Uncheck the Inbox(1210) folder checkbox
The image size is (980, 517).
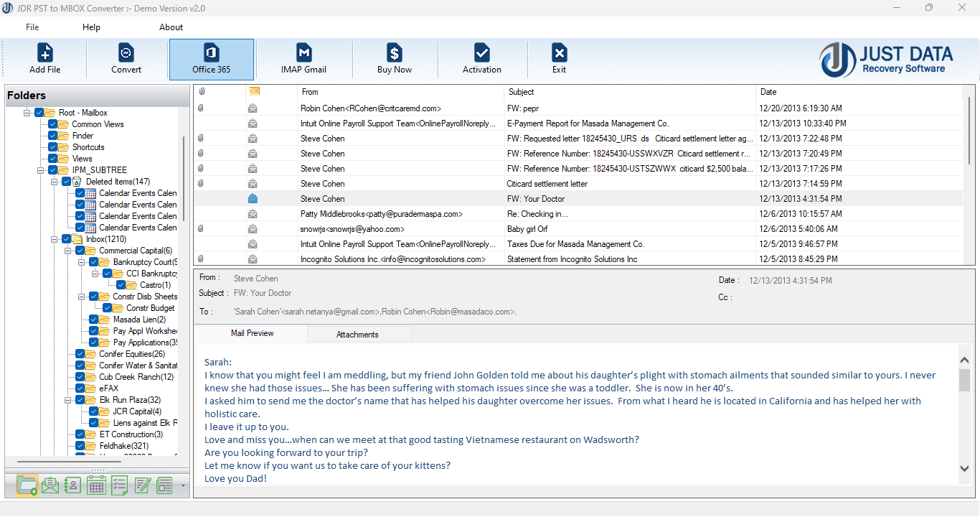65,238
